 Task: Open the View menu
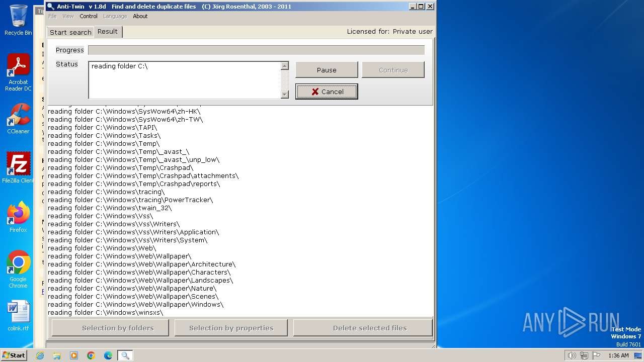tap(68, 16)
